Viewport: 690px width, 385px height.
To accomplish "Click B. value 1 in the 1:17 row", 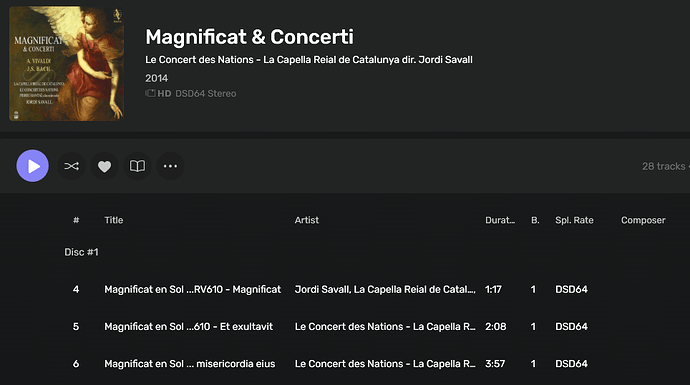I will coord(533,289).
